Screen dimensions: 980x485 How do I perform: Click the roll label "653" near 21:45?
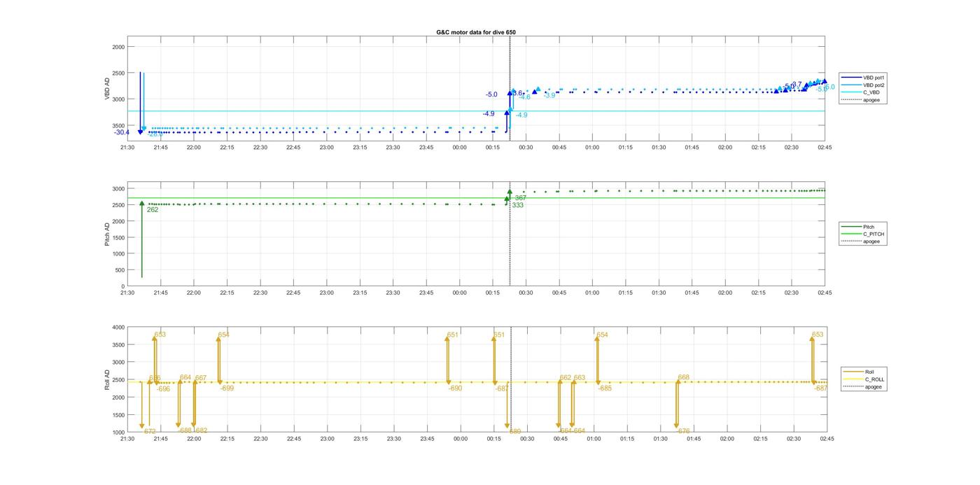pos(160,335)
